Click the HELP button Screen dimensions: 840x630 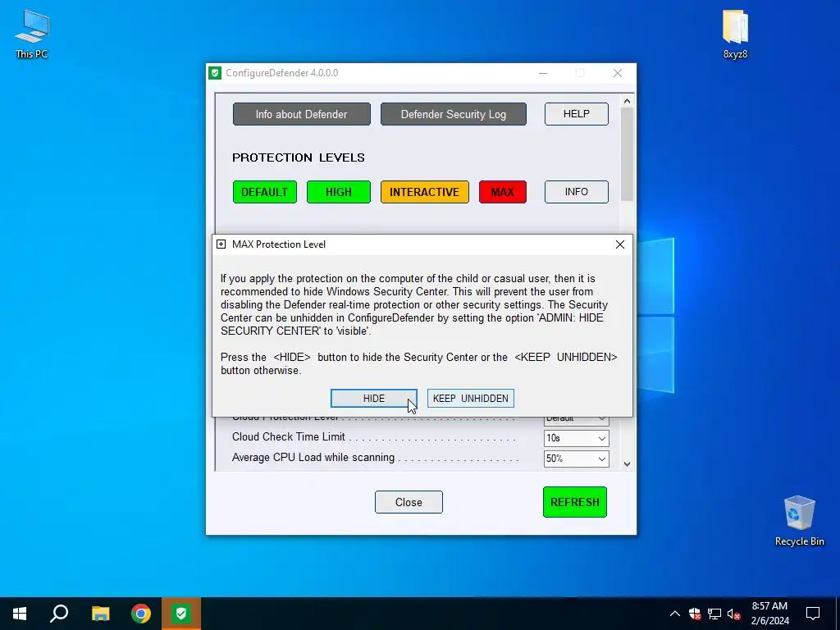point(577,114)
